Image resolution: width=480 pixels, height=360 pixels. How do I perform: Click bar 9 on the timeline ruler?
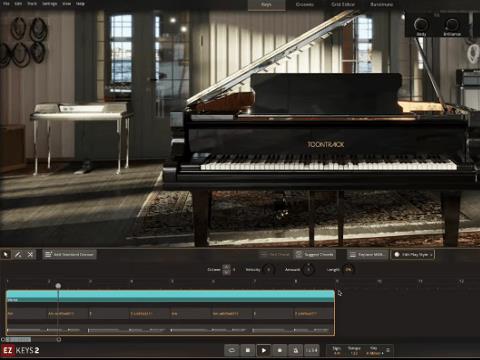click(337, 282)
